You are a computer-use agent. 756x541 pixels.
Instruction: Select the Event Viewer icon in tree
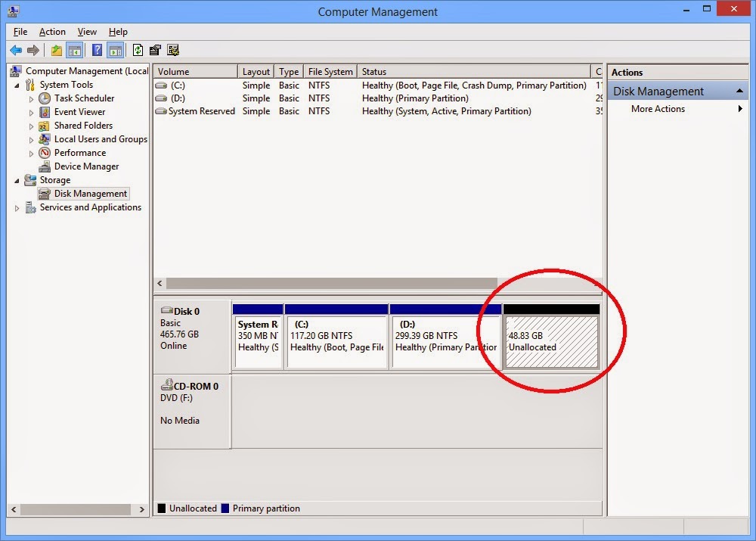(45, 112)
